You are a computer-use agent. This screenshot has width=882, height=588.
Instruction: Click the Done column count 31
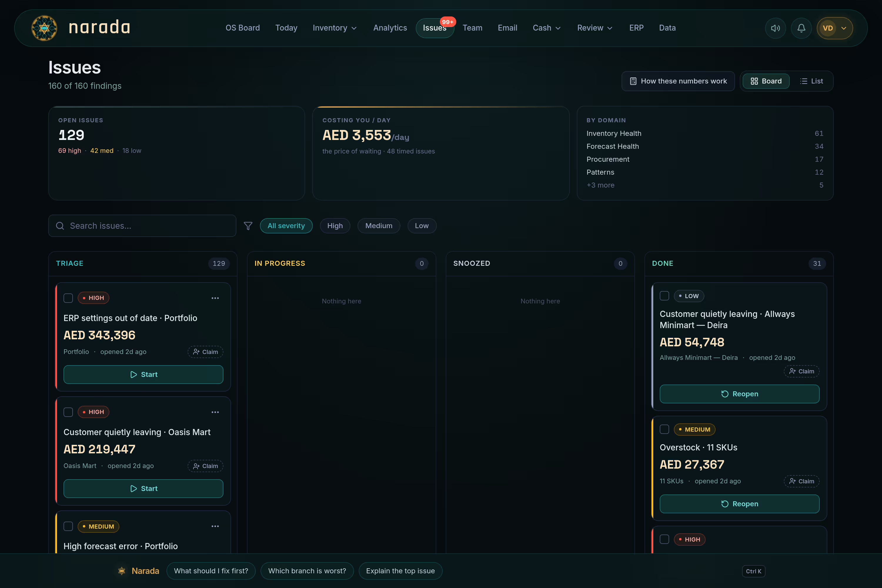817,264
